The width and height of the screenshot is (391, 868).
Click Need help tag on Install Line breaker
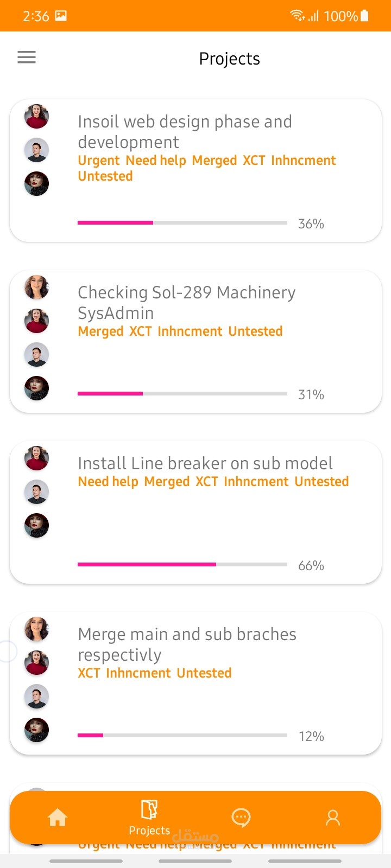click(108, 482)
